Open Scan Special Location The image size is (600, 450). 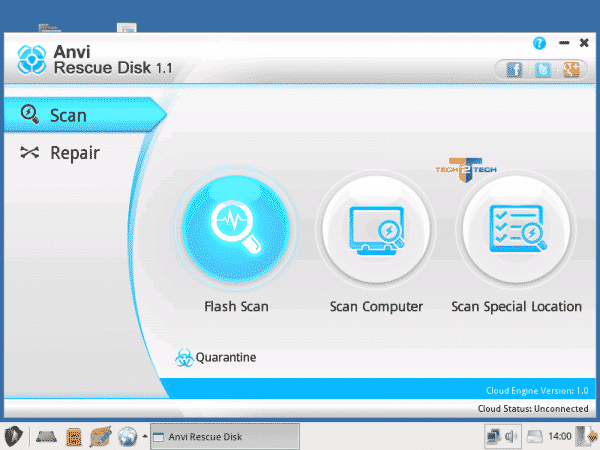point(516,228)
